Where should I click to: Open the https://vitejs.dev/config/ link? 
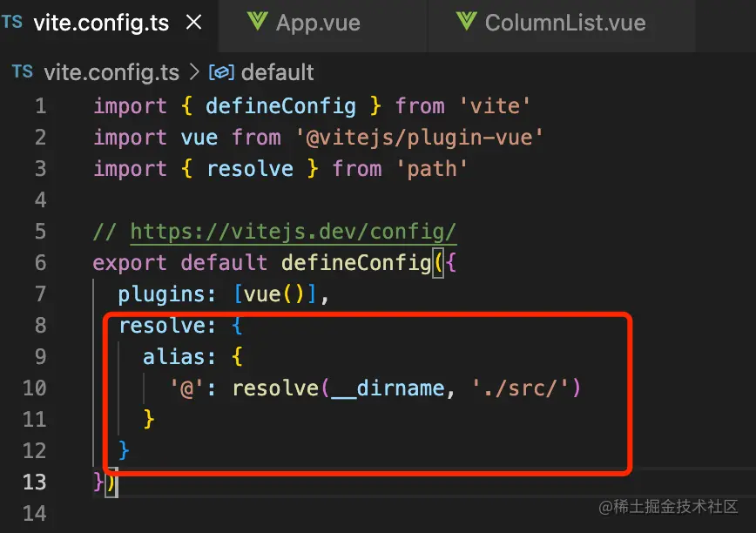pyautogui.click(x=294, y=232)
